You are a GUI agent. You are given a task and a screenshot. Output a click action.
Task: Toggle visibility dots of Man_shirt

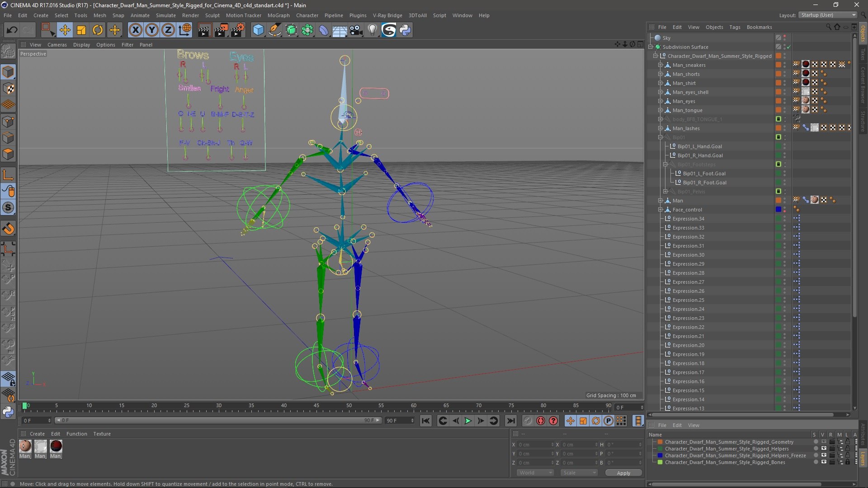point(785,83)
